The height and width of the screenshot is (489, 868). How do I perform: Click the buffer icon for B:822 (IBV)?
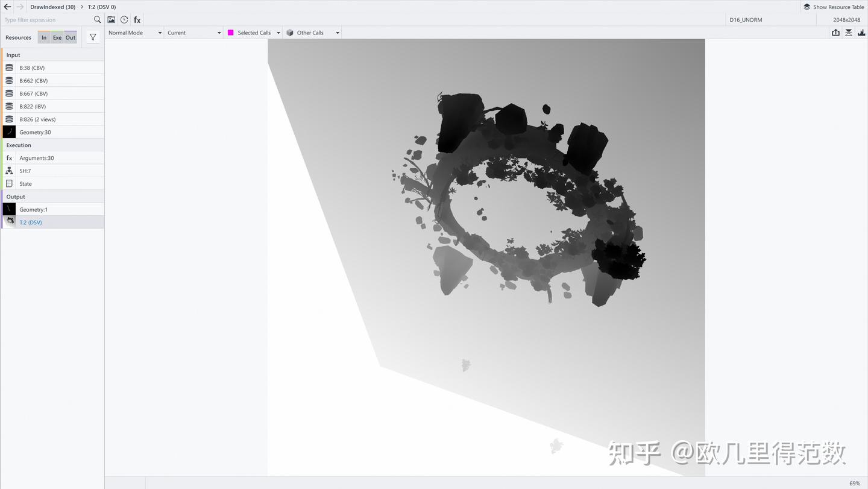click(x=9, y=106)
